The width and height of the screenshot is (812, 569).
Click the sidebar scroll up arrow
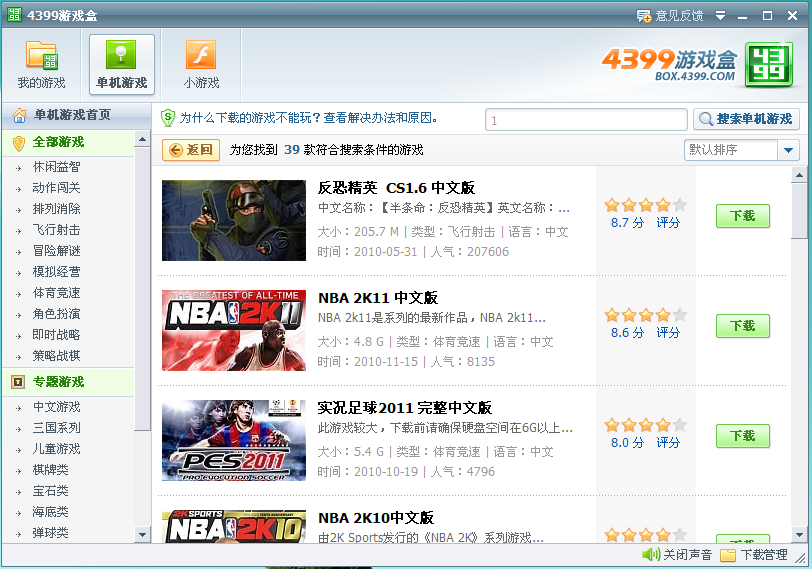pos(142,139)
